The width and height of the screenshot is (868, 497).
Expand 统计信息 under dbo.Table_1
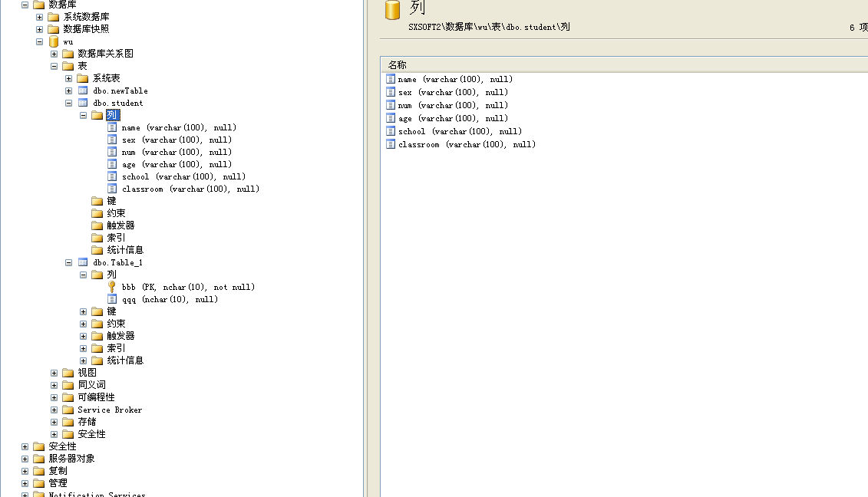click(83, 360)
